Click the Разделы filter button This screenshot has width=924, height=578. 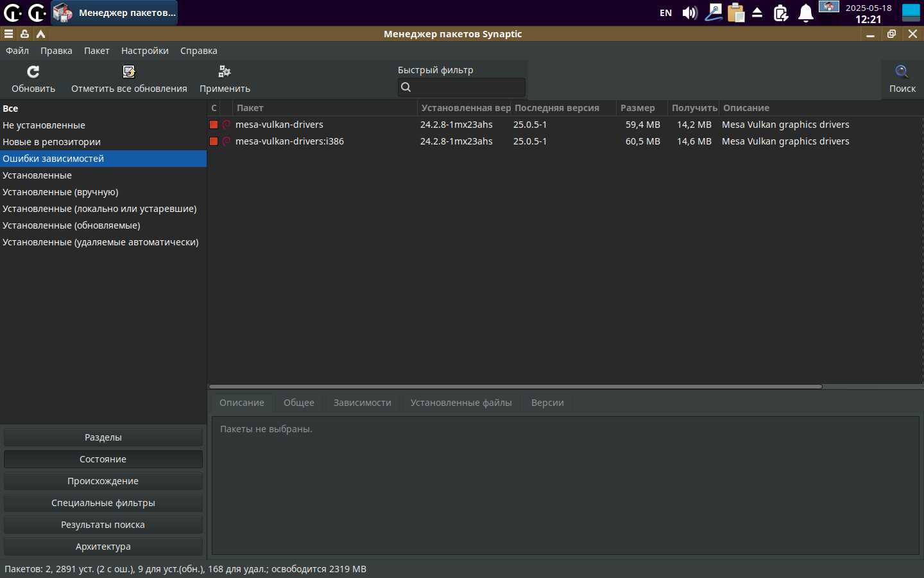click(x=103, y=437)
